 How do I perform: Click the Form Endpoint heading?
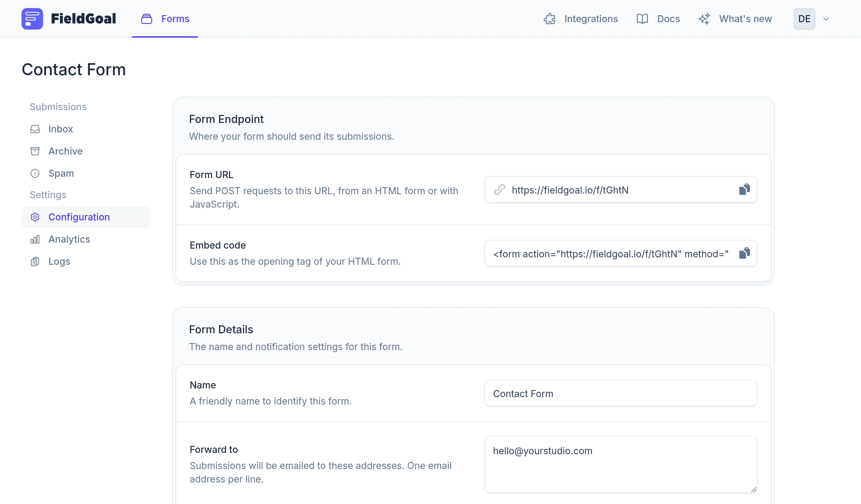click(x=226, y=119)
